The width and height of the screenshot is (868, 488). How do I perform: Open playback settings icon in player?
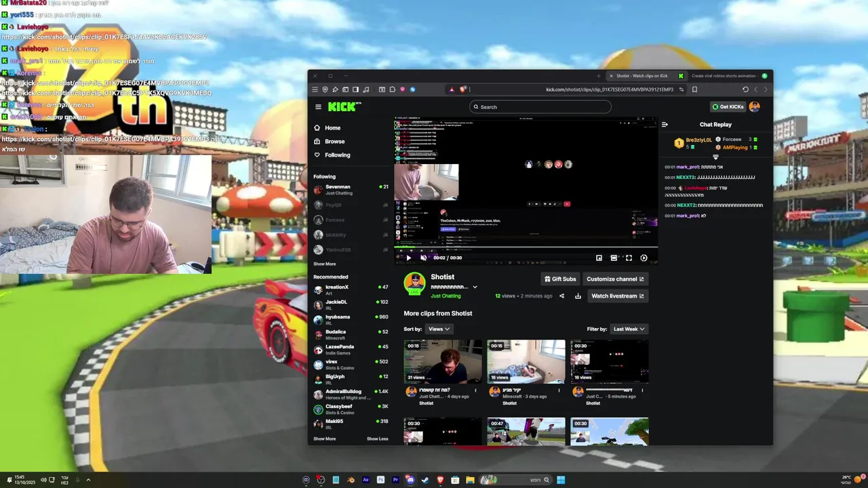pos(644,258)
